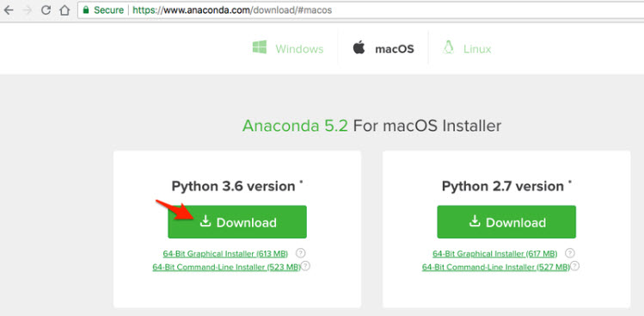Open help icon beside 613 MB graphical installer
644x316 pixels.
[301, 253]
